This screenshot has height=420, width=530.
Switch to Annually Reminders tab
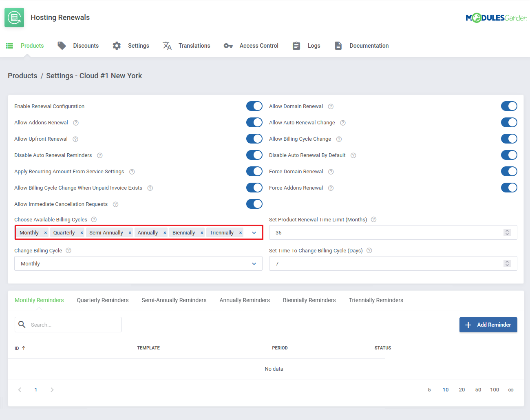pos(245,300)
